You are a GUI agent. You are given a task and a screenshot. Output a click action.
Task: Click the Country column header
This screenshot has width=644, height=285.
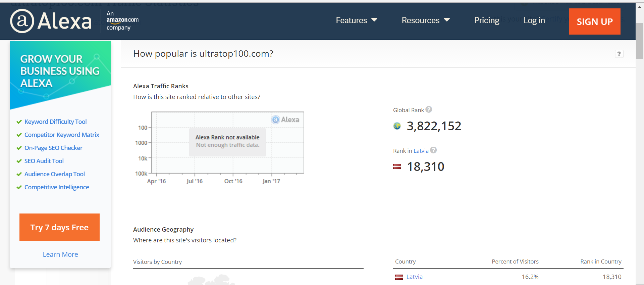click(405, 262)
